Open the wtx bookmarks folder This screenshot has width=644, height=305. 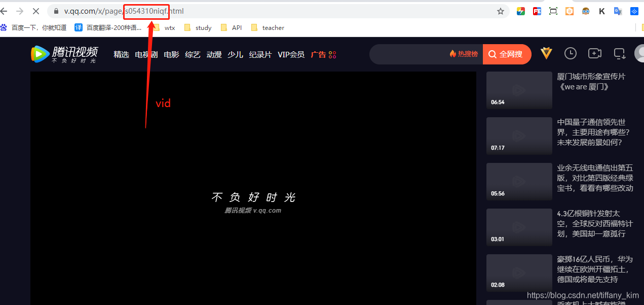click(x=164, y=28)
